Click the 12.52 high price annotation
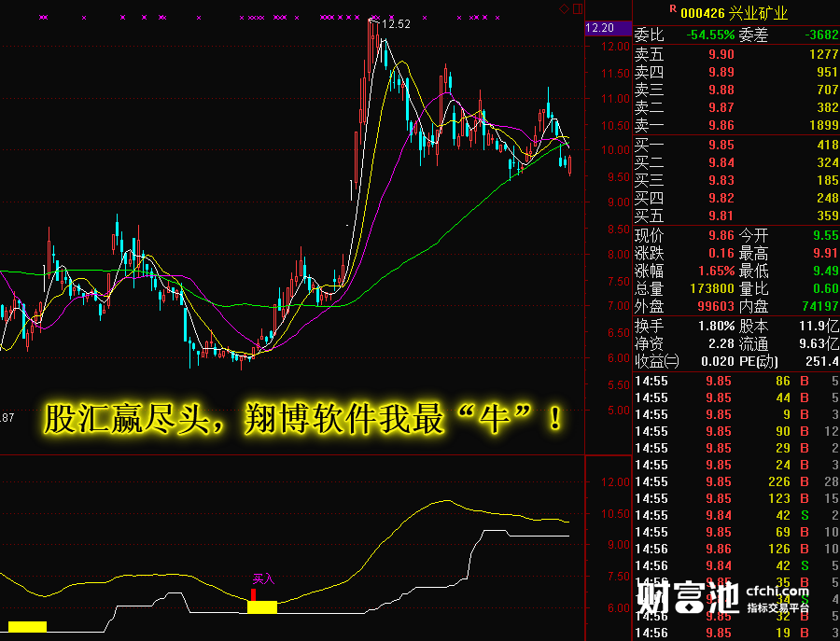The height and width of the screenshot is (641, 840). [x=396, y=24]
